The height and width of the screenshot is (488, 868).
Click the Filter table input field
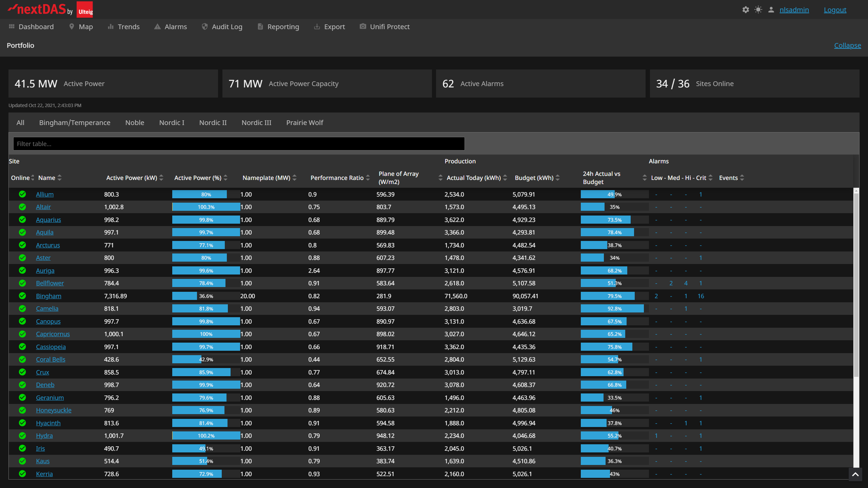[x=239, y=144]
